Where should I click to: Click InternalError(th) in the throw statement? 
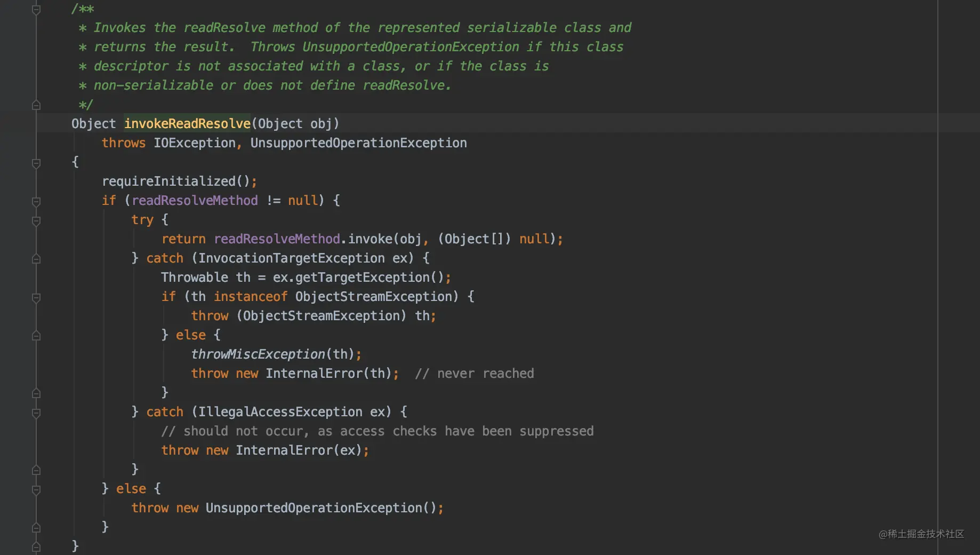pyautogui.click(x=328, y=374)
